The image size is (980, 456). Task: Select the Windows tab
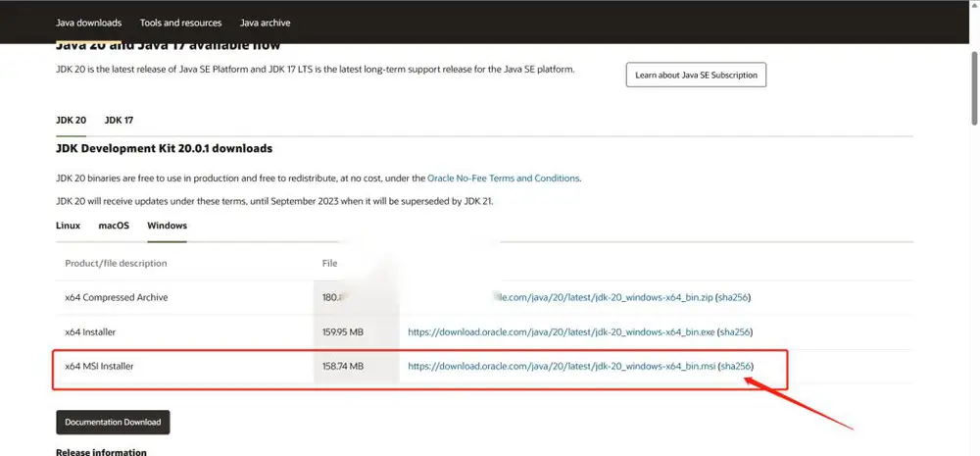click(167, 226)
